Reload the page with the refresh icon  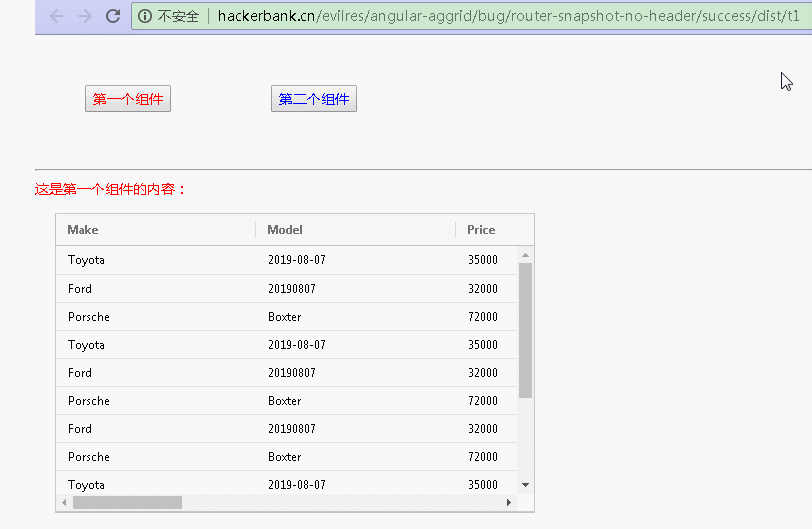point(113,16)
